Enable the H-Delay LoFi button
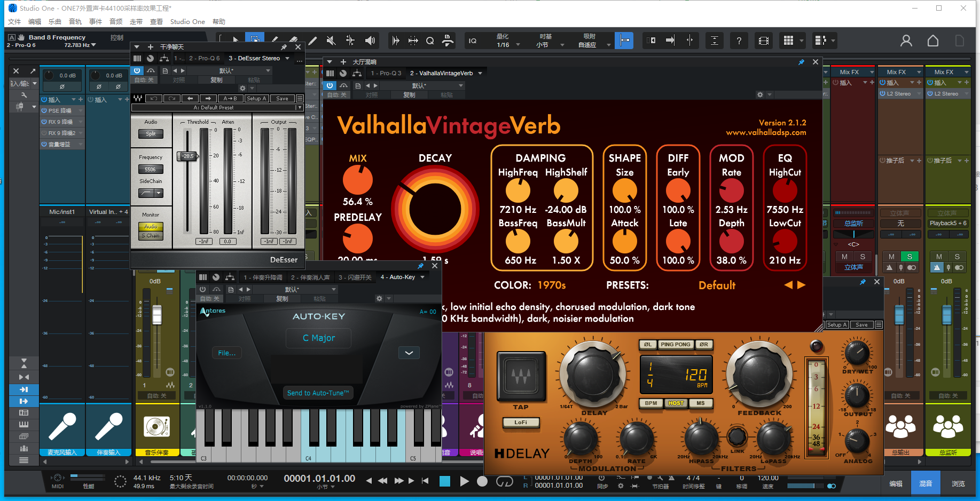This screenshot has height=501, width=980. pos(521,422)
